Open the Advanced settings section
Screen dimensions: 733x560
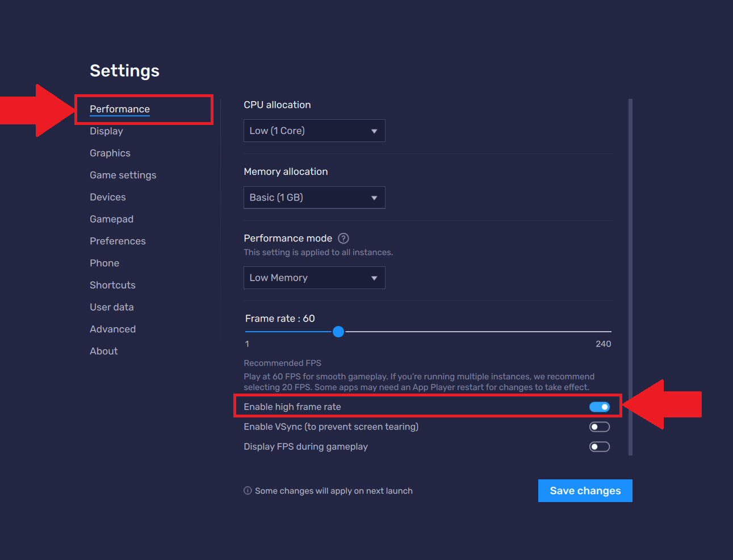pos(112,329)
